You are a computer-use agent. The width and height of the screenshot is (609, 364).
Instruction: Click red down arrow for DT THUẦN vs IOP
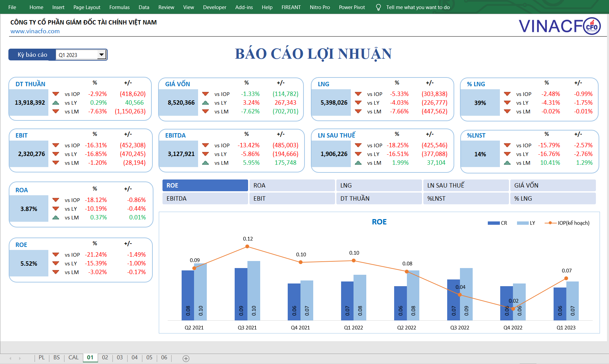coord(56,94)
